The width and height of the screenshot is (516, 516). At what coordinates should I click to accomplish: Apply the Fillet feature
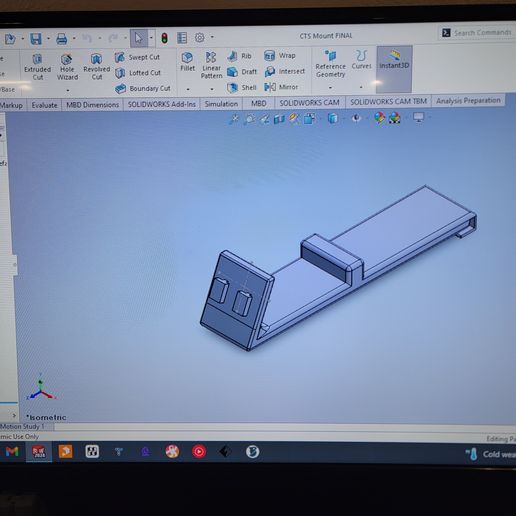point(187,62)
